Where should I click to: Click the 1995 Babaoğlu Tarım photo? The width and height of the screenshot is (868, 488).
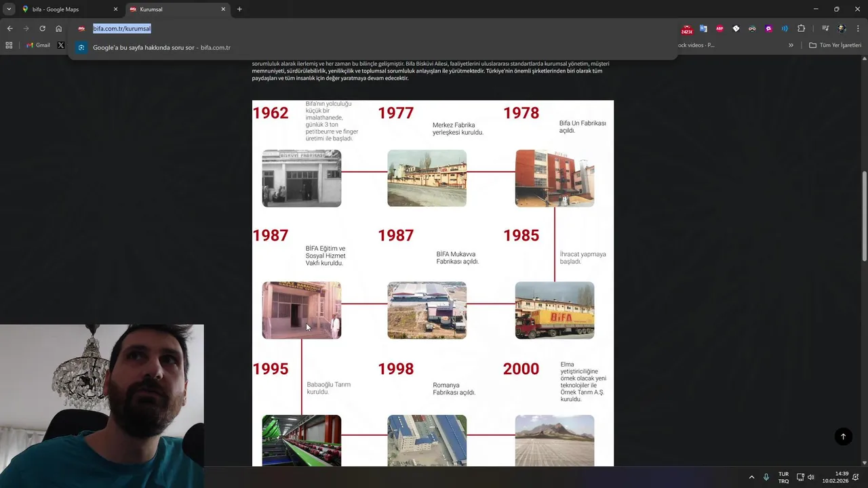[302, 441]
